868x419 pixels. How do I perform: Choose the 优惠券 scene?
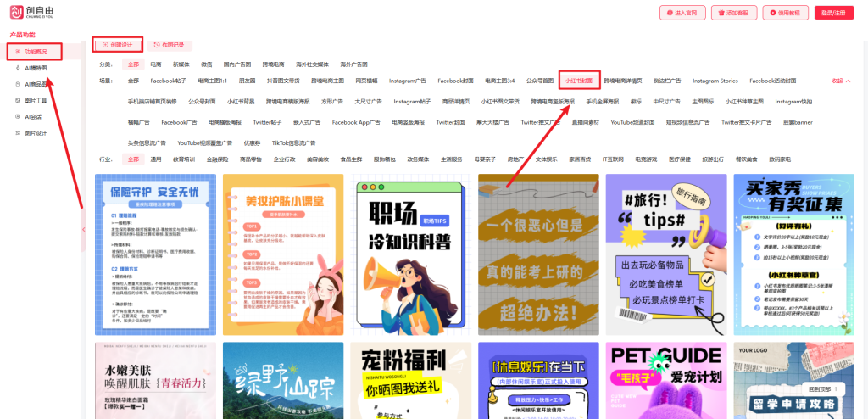coord(252,142)
